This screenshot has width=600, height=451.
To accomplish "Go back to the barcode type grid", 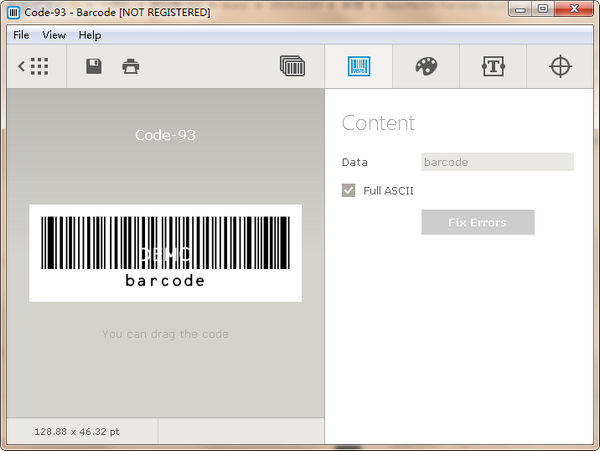I will tap(34, 67).
